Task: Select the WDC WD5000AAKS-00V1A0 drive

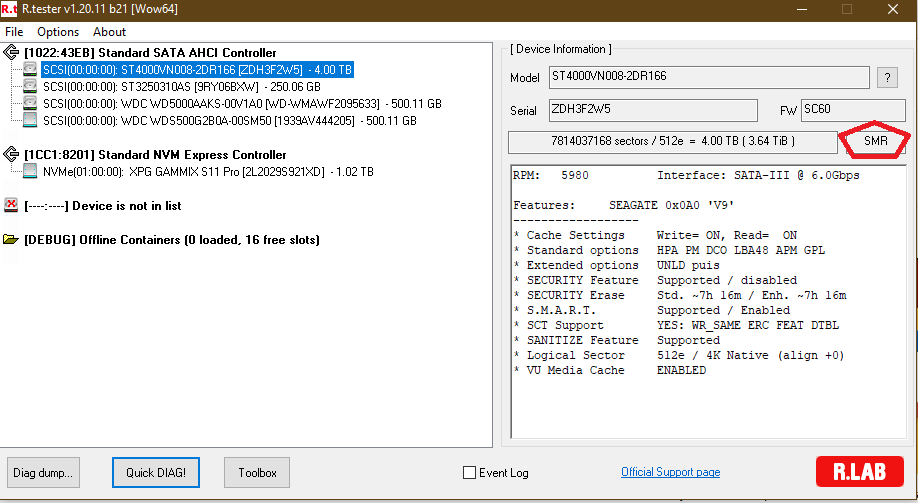Action: (242, 104)
